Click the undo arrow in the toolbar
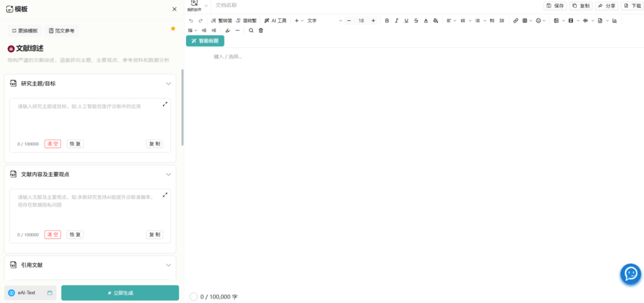 tap(191, 21)
